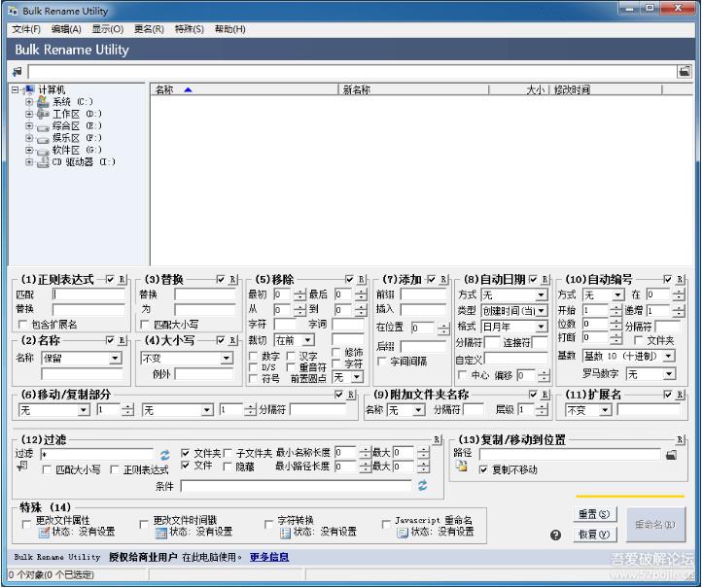Click the character translation status icon
The height and width of the screenshot is (588, 703).
click(285, 533)
